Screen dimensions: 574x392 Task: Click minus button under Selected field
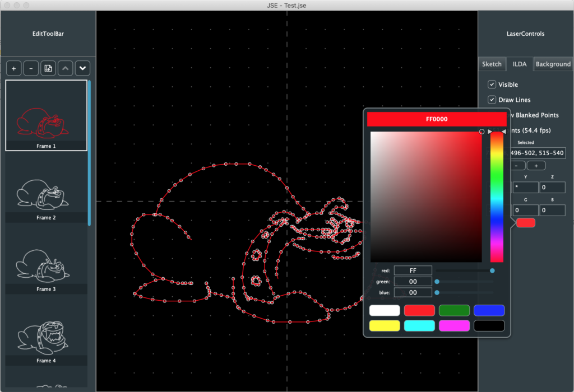tap(519, 166)
